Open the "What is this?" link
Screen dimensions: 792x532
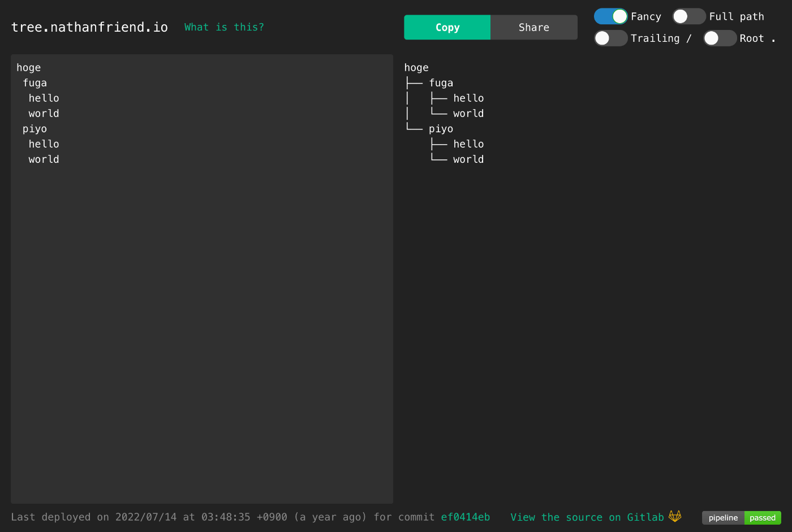coord(224,27)
